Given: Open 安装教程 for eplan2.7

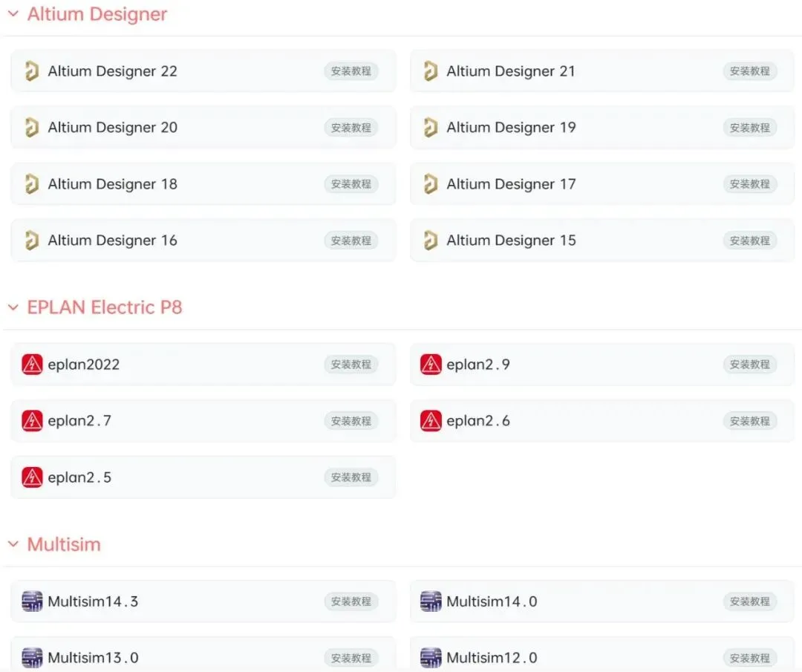Looking at the screenshot, I should (351, 421).
